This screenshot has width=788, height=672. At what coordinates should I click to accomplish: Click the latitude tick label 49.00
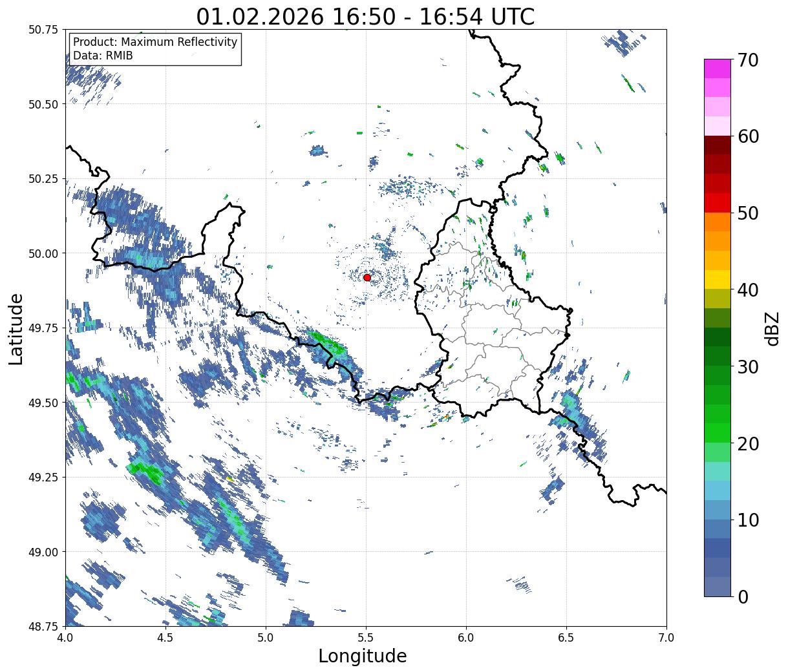click(43, 552)
